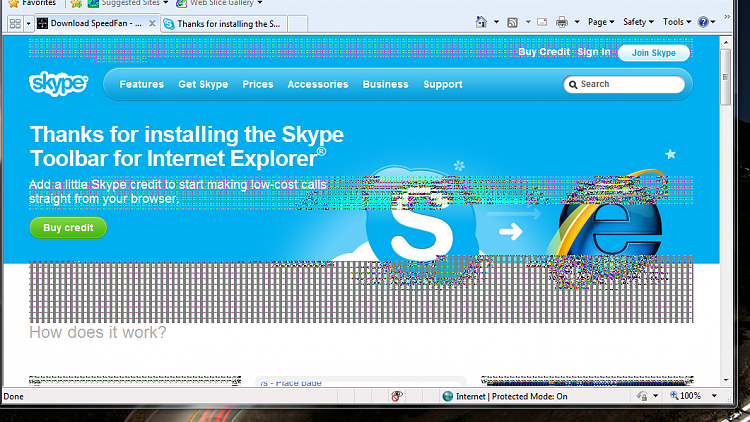Click the scroll up arrow of scrollbar
Screen dimensions: 750x422
point(726,43)
